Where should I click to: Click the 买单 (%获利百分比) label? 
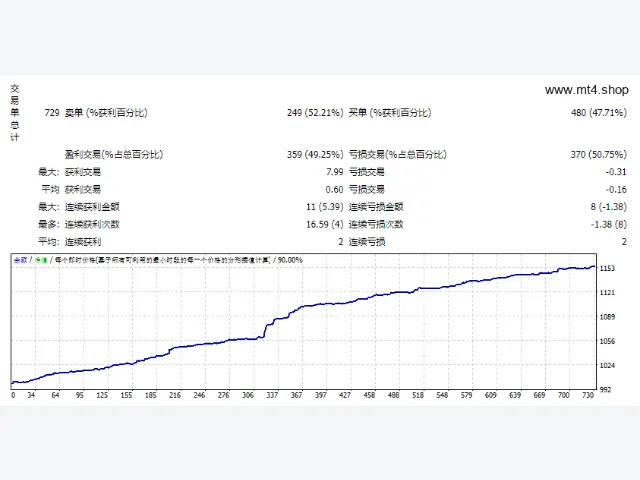pos(390,113)
